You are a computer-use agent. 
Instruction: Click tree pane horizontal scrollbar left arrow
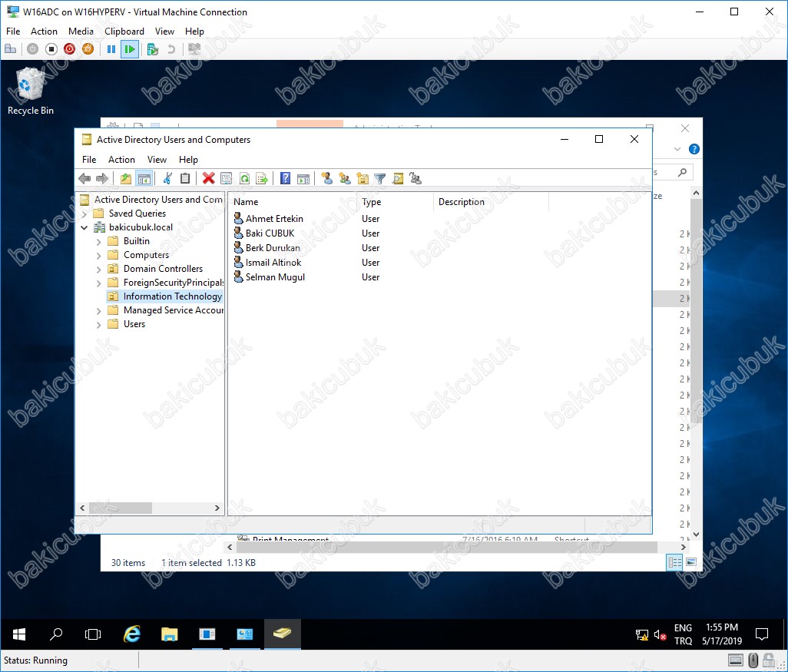[82, 508]
